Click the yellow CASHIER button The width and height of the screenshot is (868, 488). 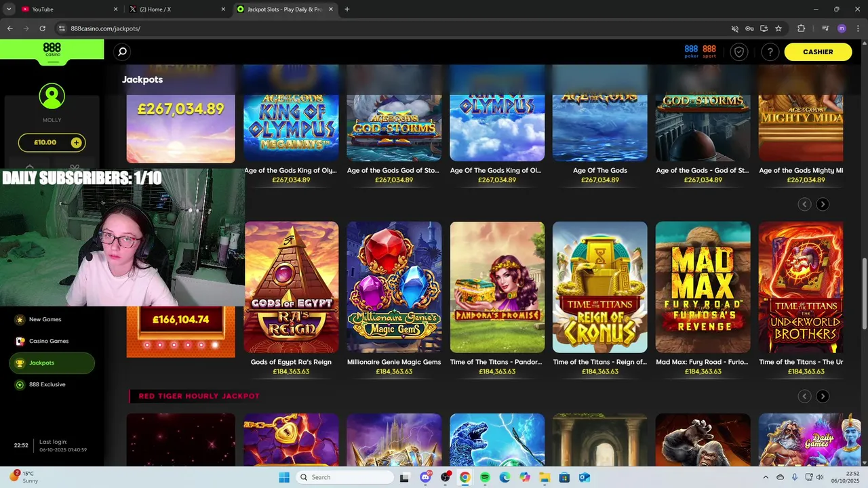[x=818, y=52]
